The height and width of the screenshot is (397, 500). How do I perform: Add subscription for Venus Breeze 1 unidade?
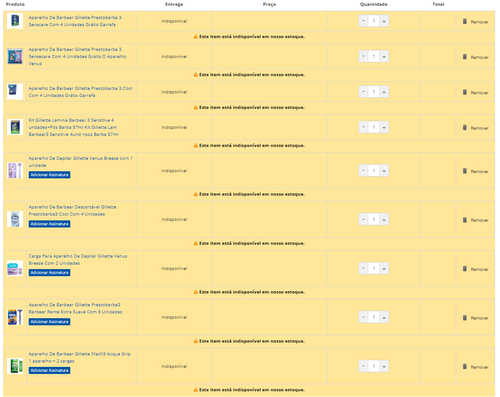pyautogui.click(x=49, y=175)
